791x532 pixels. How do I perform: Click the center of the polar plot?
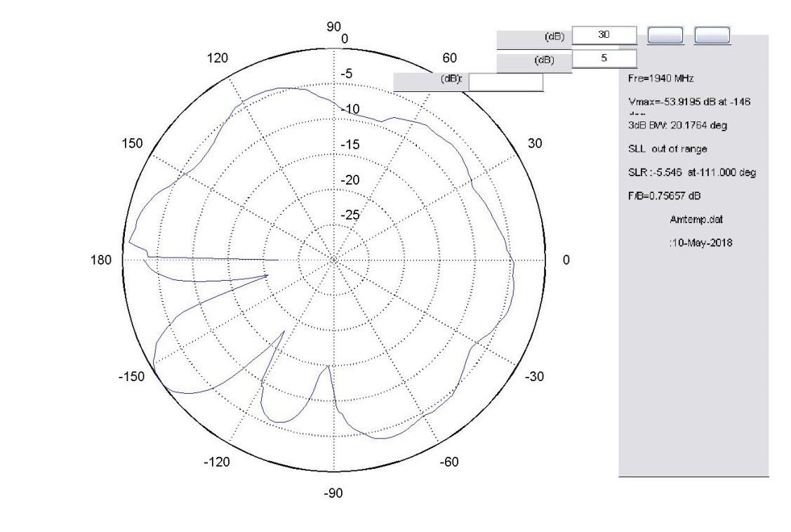tap(333, 260)
